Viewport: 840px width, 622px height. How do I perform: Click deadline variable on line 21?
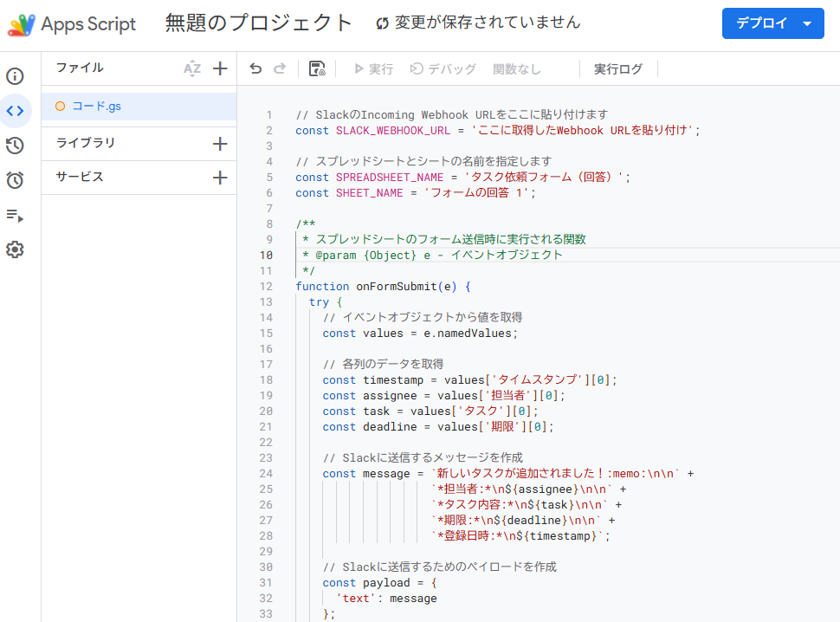(x=390, y=427)
